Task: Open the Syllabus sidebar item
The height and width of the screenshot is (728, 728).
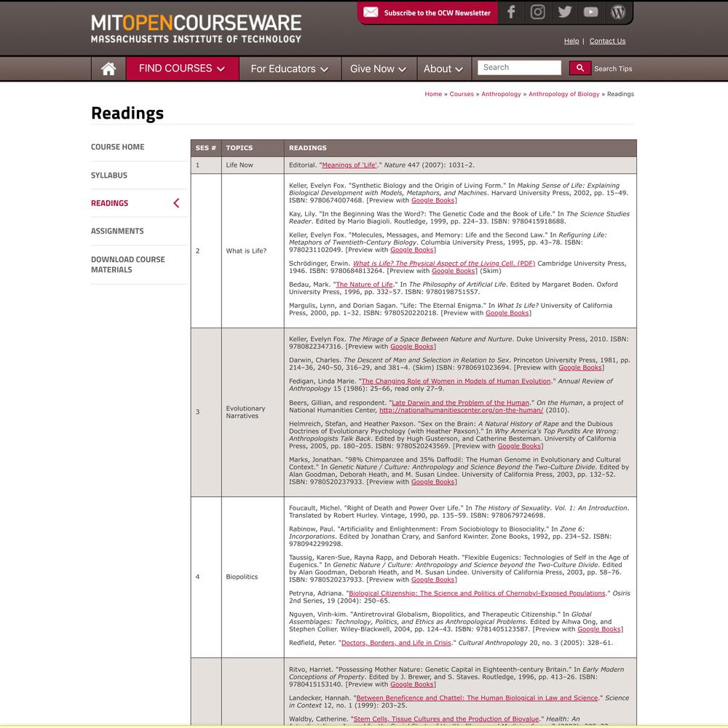Action: (109, 175)
